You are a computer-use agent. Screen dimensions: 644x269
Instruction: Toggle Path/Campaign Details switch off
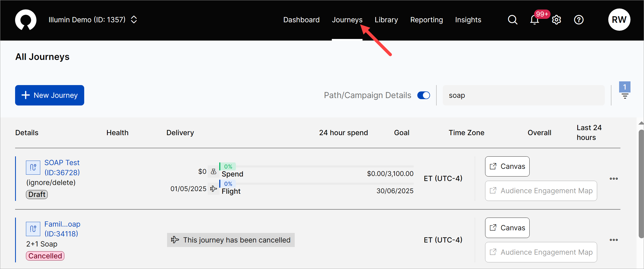coord(423,95)
